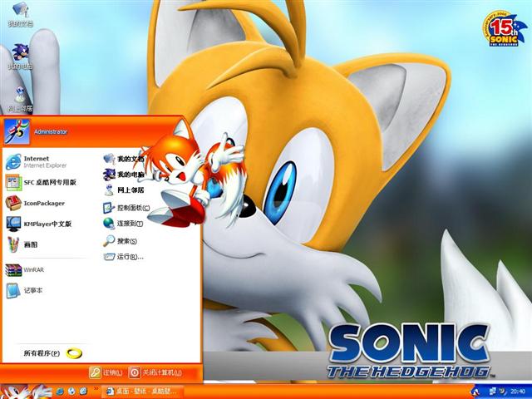Click the third Quick Launch icon
Screen dimensions: 532x399
tap(83, 392)
